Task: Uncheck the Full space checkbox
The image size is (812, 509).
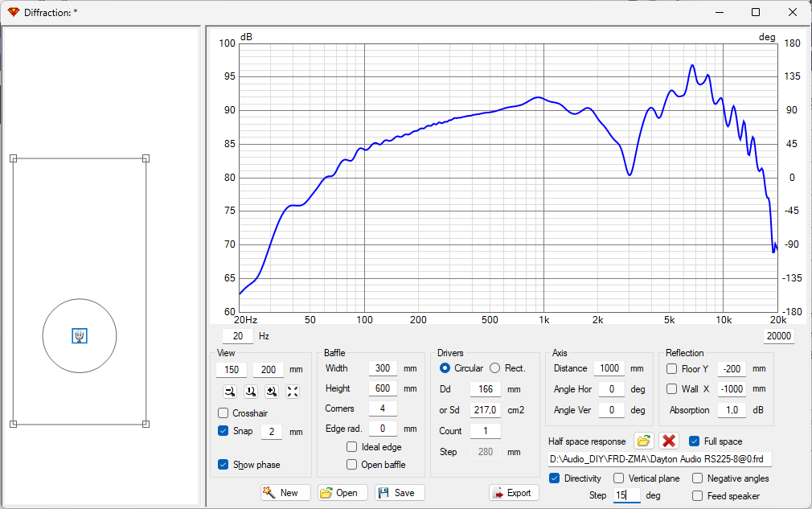Action: [x=695, y=441]
